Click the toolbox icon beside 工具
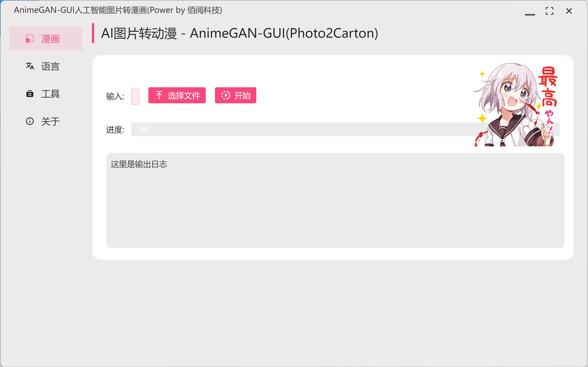This screenshot has height=367, width=588. point(30,94)
